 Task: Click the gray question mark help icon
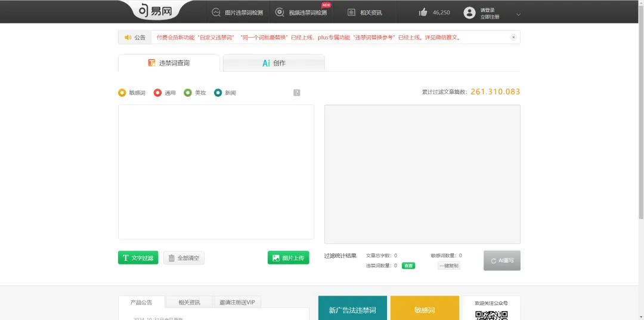tap(297, 93)
